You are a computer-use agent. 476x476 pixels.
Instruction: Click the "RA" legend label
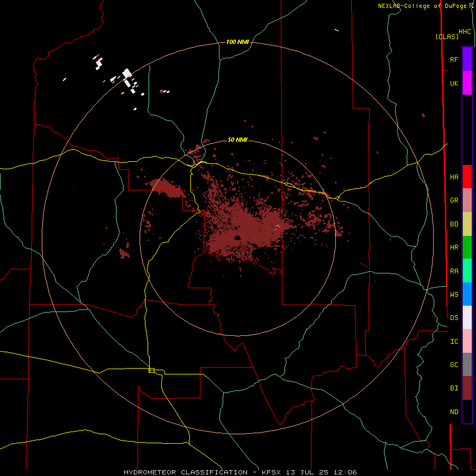(454, 271)
